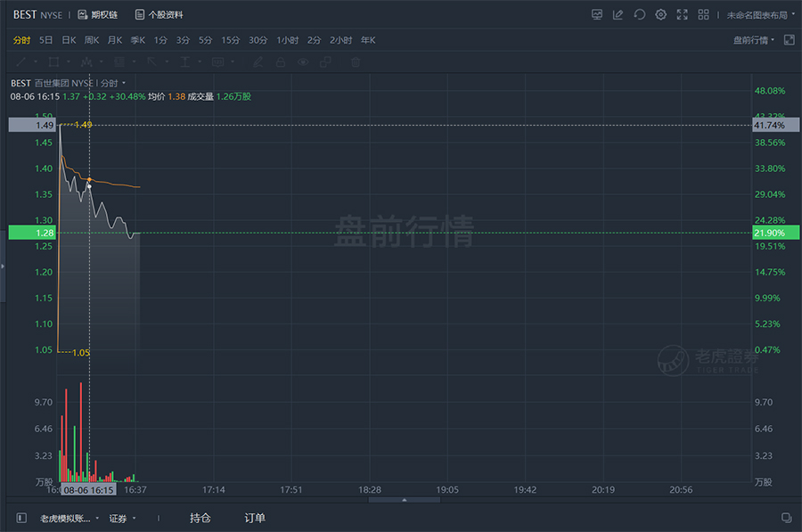The width and height of the screenshot is (802, 532).
Task: Click the BEST NYSE ticker symbol
Action: [x=37, y=15]
